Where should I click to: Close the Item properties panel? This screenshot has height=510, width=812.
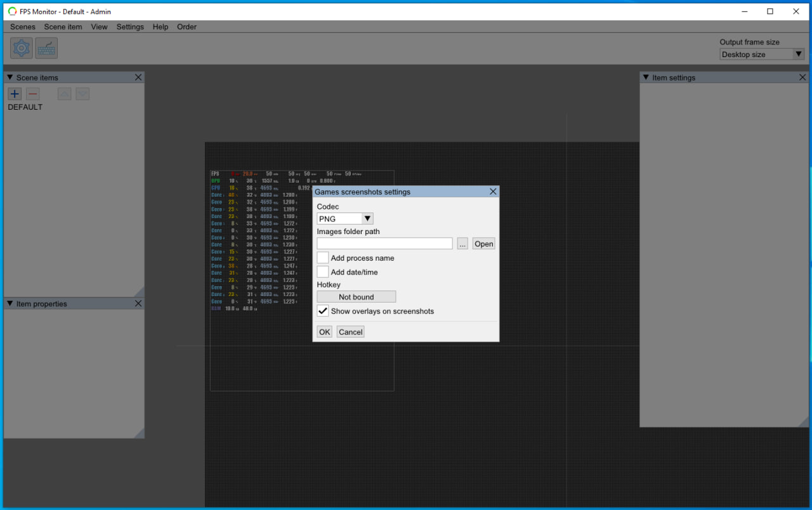click(138, 304)
